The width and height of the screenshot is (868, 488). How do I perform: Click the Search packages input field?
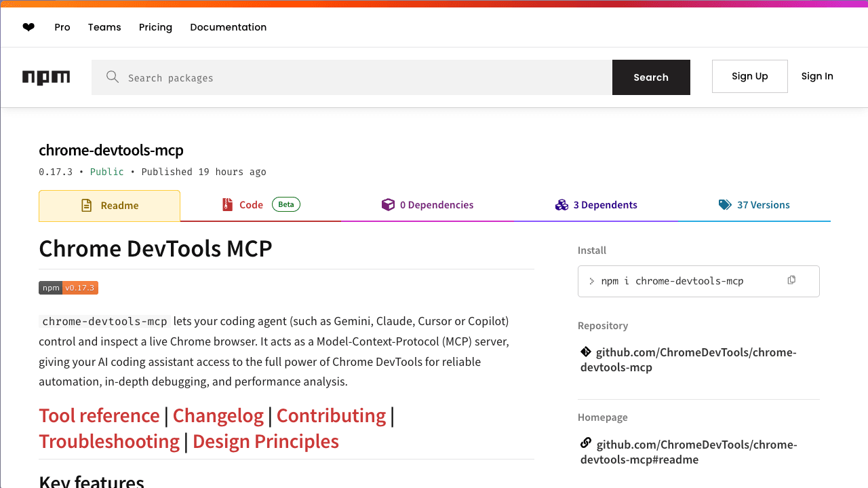tap(339, 77)
